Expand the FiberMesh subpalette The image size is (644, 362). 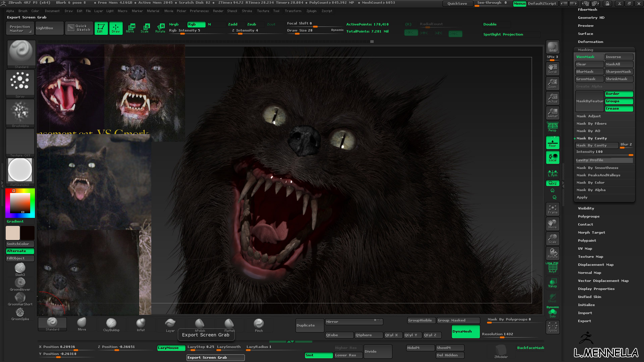point(587,10)
